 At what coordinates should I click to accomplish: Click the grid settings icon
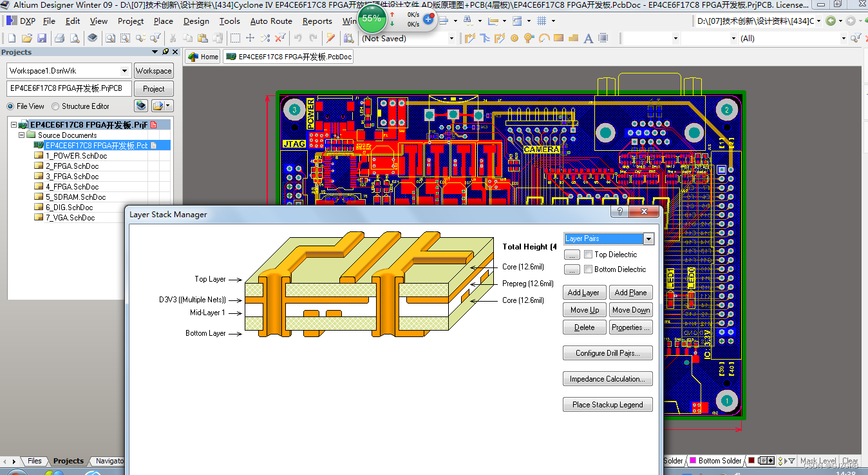tap(542, 21)
